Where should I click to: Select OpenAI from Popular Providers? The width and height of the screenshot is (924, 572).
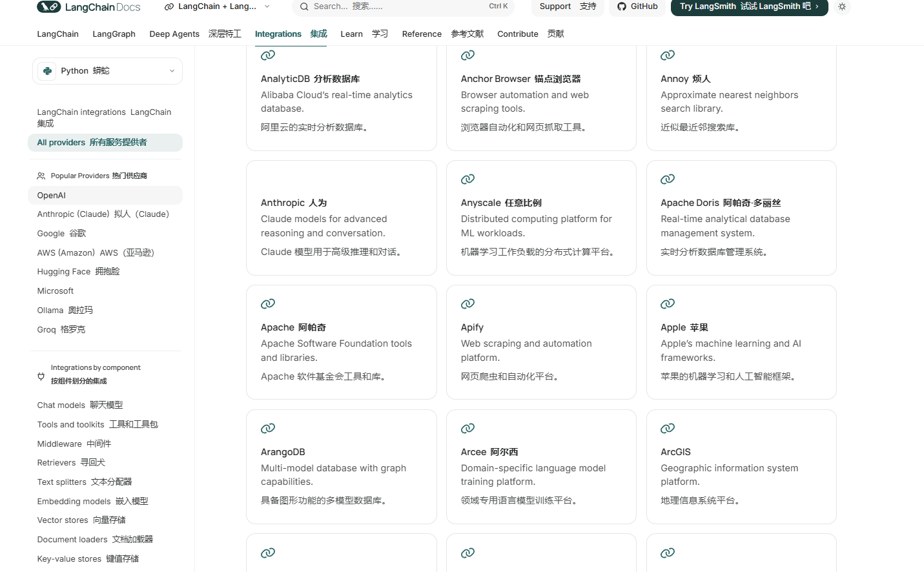[51, 195]
